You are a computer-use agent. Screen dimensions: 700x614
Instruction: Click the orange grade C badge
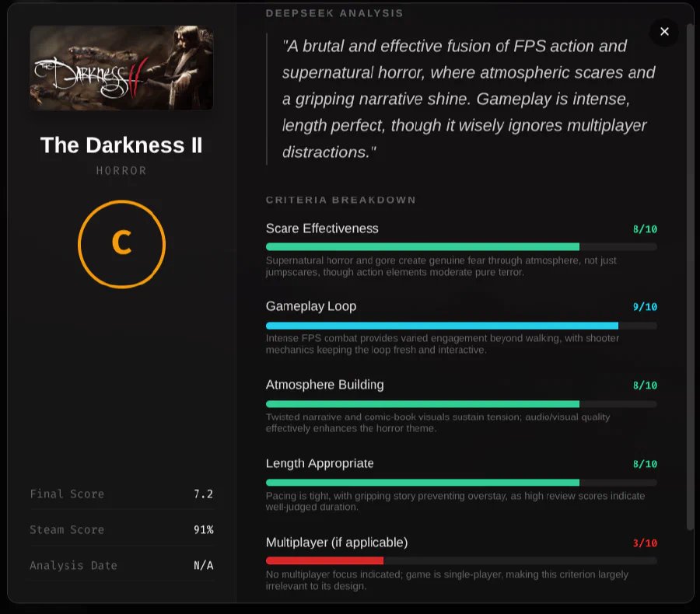(121, 243)
